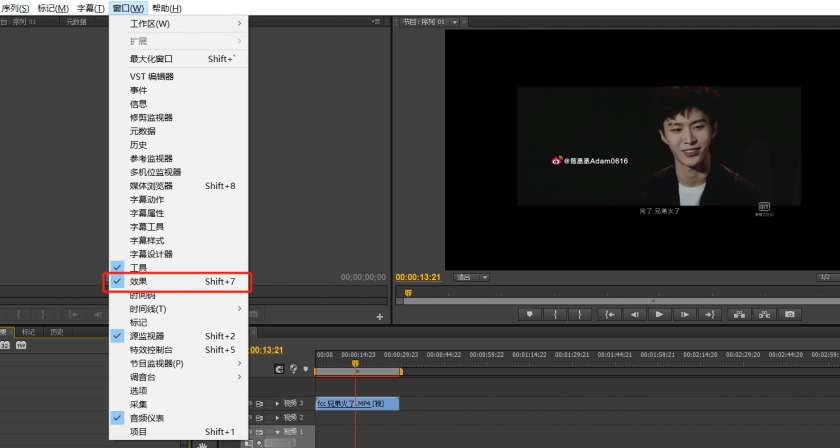Click the Go to In point icon
The height and width of the screenshot is (448, 840).
609,314
